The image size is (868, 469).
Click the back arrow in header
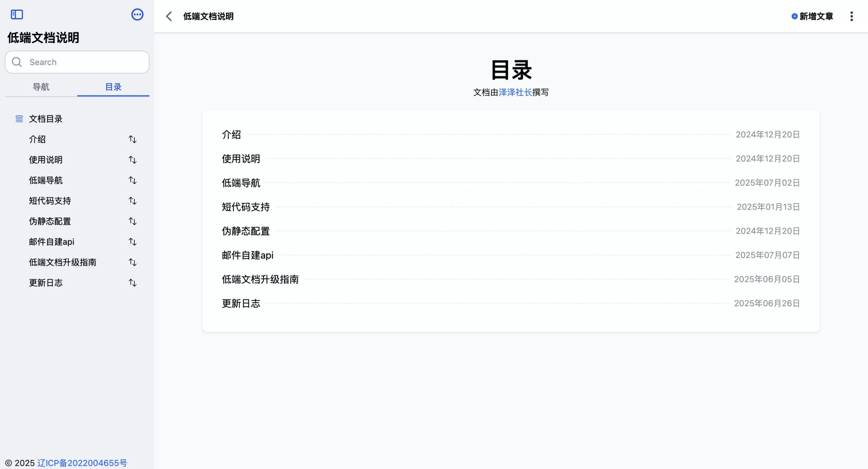[x=169, y=16]
